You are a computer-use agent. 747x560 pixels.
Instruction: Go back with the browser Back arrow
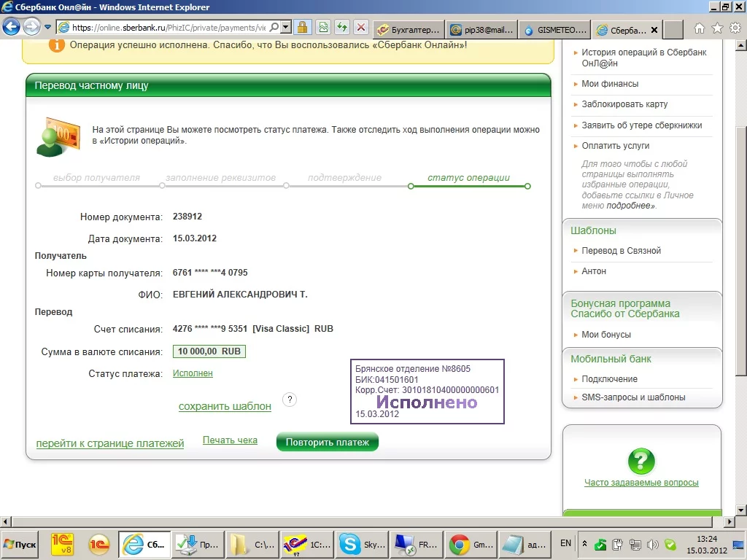(12, 27)
